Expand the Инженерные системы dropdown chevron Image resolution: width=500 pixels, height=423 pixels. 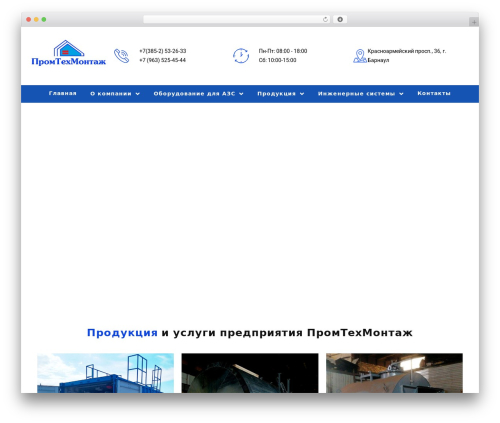pos(401,94)
